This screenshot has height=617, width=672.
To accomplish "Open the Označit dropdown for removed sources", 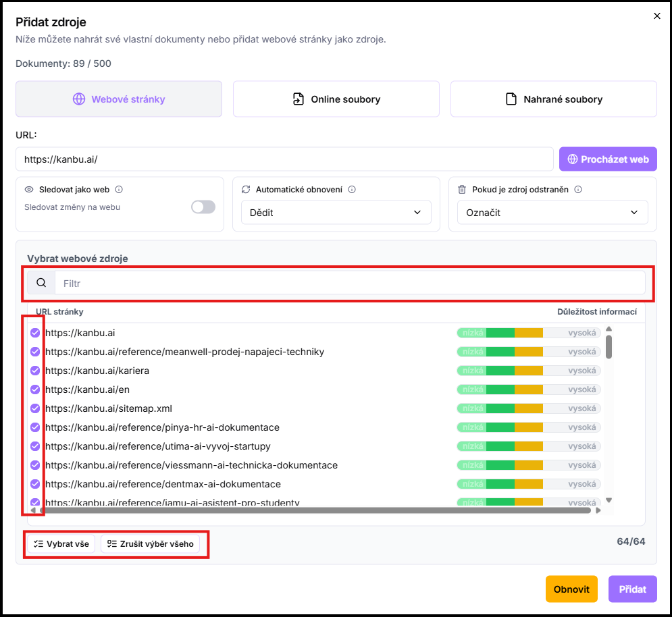I will (552, 213).
